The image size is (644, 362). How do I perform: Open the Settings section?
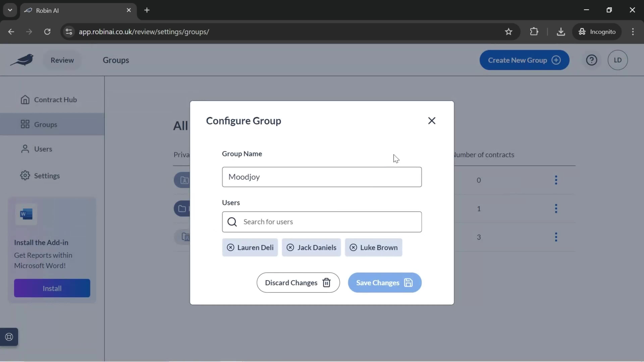point(47,175)
